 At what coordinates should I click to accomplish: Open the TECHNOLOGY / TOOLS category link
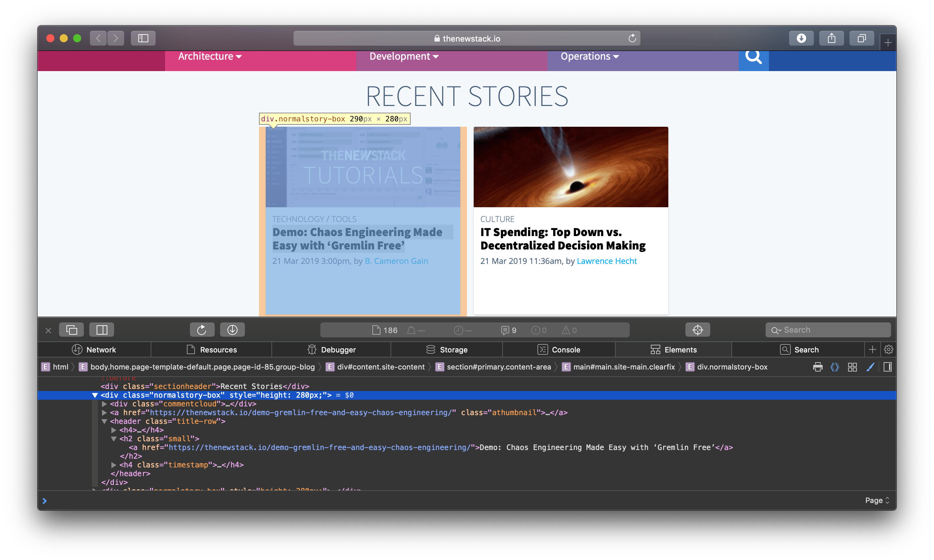[314, 219]
